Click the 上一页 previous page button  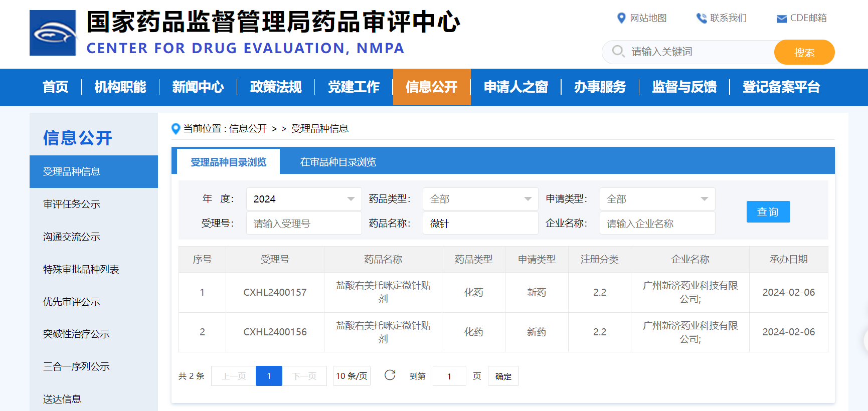[x=234, y=376]
